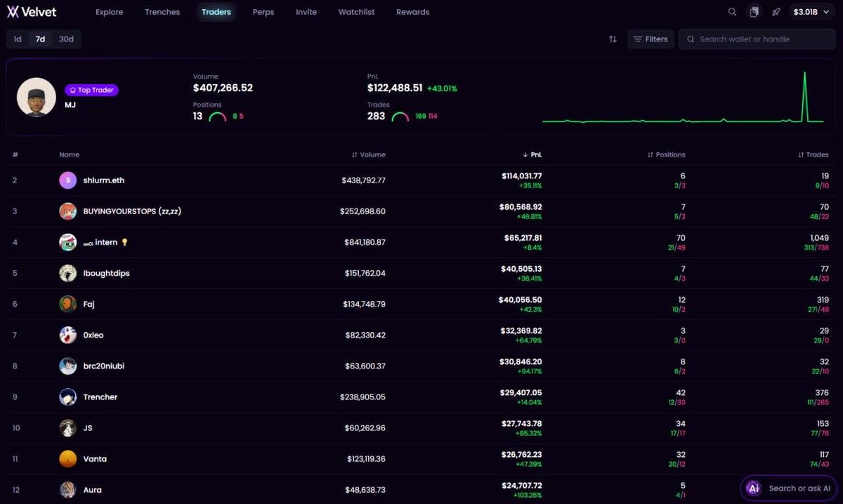Click PnL $32,369.82
Screen dimensions: 843x504
click(521, 331)
